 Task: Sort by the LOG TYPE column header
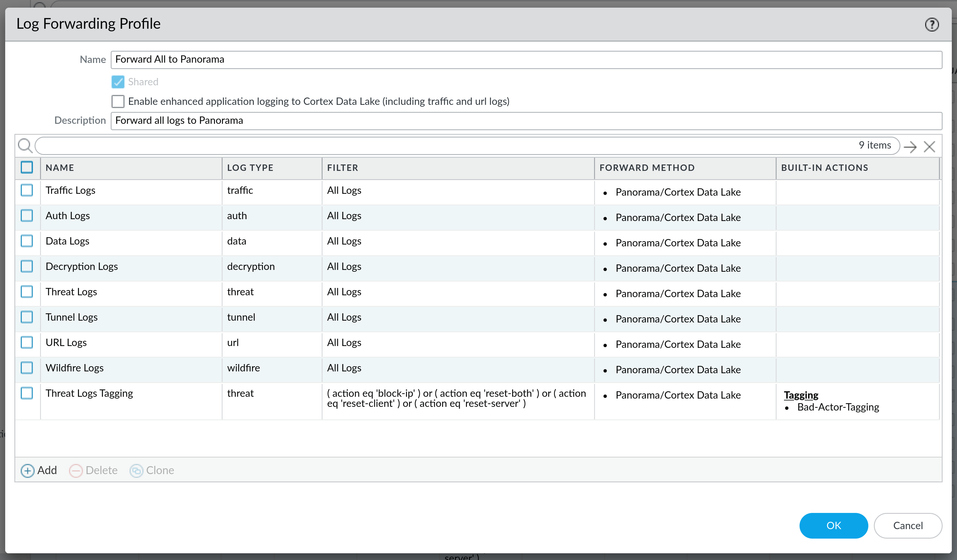[250, 168]
